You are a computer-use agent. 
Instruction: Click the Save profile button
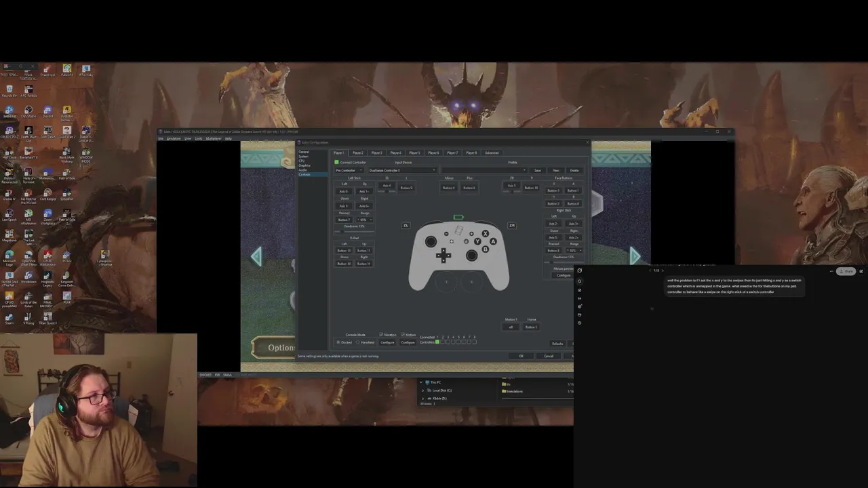[538, 170]
